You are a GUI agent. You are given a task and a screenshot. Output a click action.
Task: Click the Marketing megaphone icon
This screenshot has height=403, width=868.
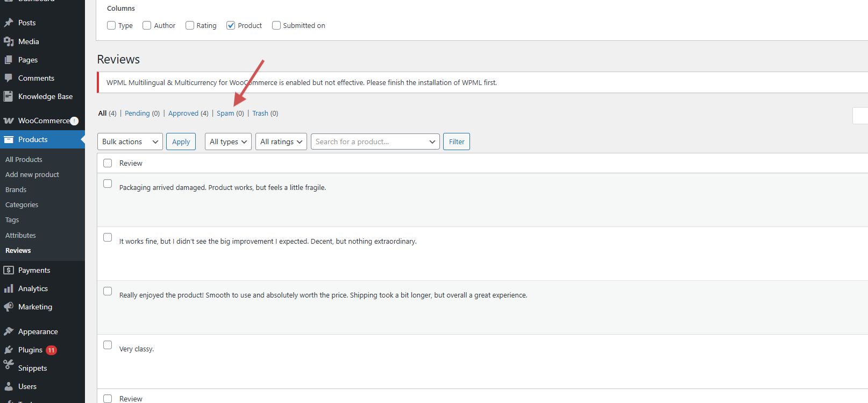tap(9, 307)
